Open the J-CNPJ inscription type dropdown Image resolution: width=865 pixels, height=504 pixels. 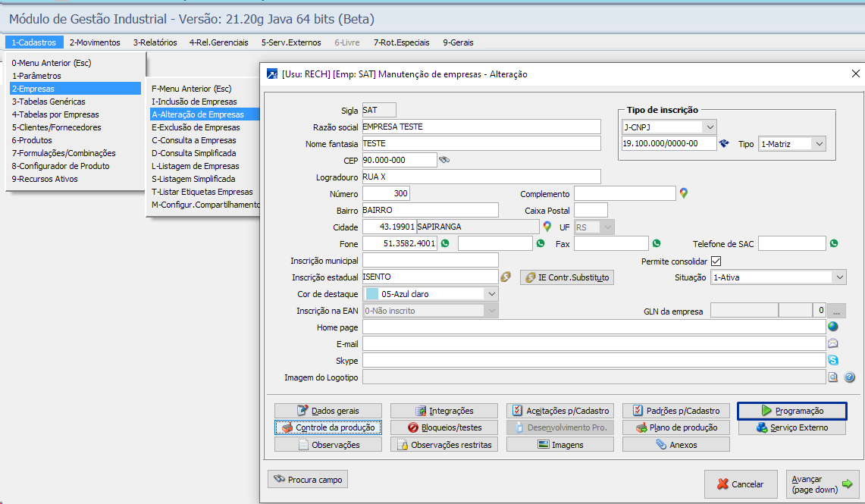pyautogui.click(x=709, y=127)
